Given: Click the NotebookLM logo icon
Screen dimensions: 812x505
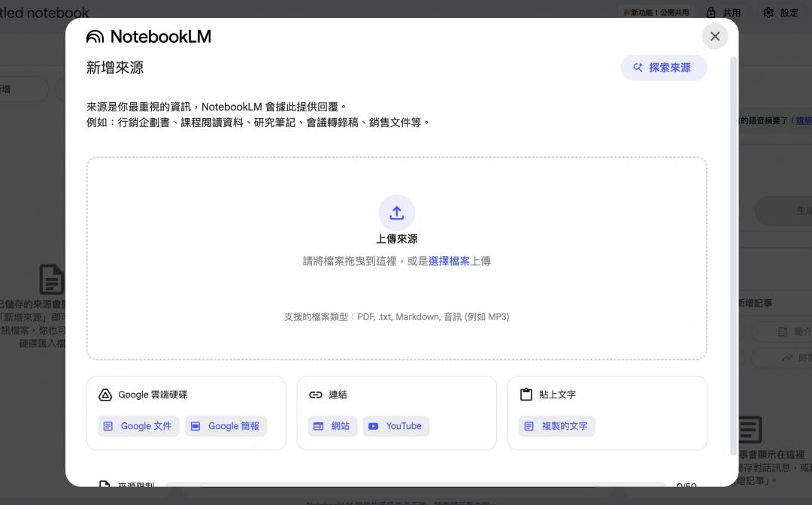Looking at the screenshot, I should click(x=95, y=37).
